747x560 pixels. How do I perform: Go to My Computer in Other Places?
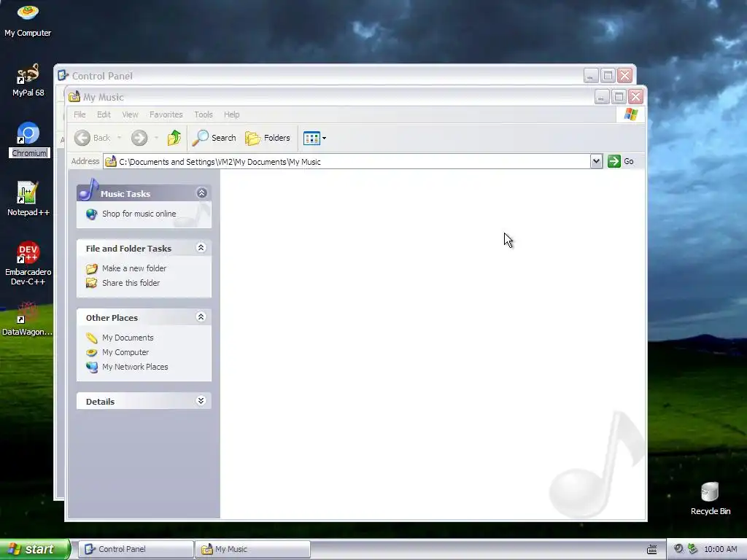click(x=125, y=352)
